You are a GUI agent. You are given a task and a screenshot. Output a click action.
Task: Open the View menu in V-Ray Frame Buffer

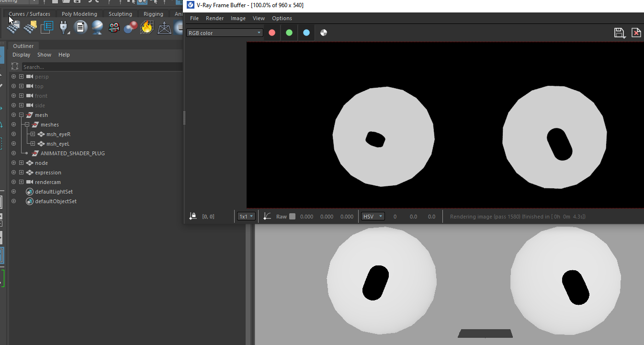point(259,18)
